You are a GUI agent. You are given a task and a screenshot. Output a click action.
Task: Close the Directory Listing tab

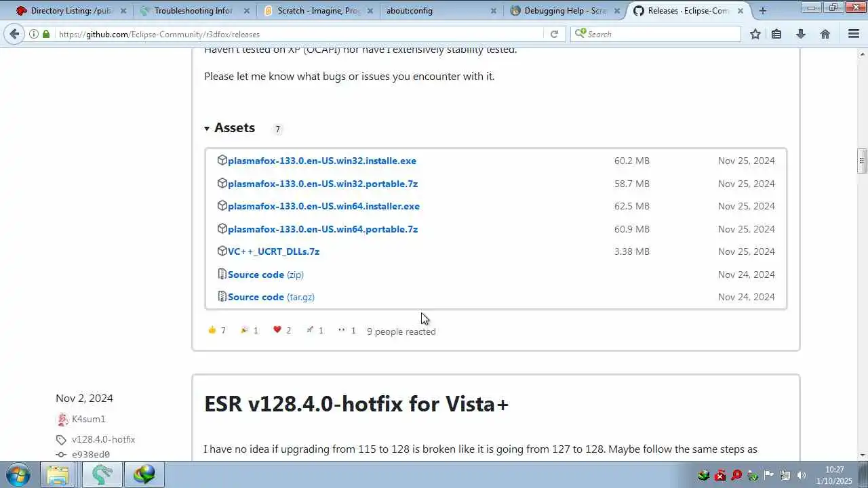(123, 11)
